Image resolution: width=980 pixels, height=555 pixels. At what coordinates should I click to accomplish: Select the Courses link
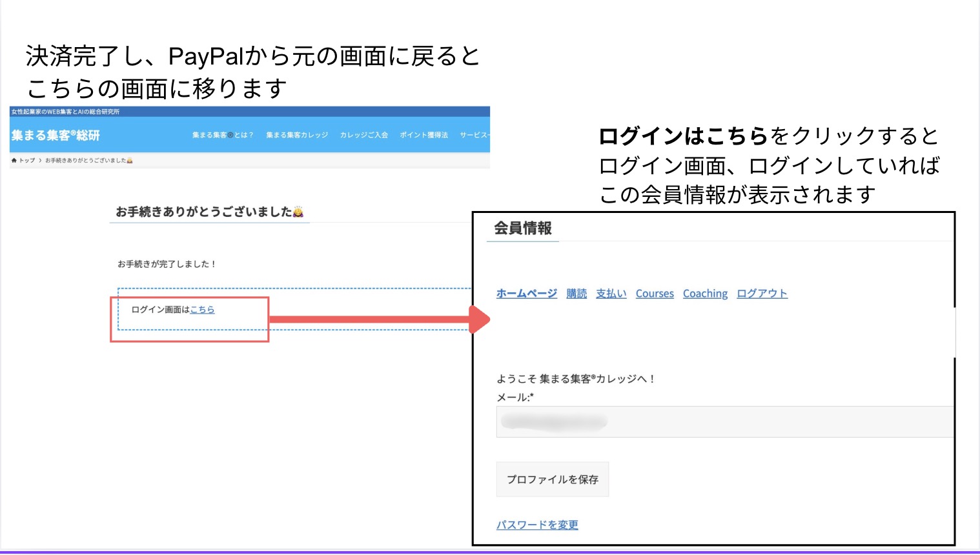click(655, 294)
